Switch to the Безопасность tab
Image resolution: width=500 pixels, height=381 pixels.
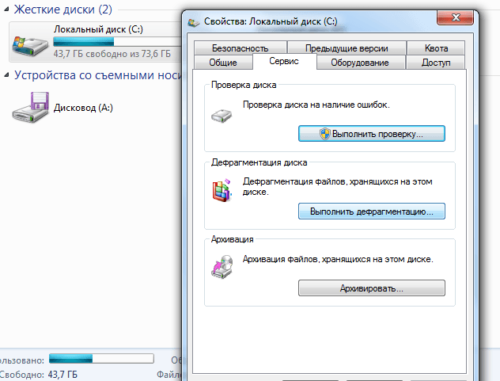240,48
